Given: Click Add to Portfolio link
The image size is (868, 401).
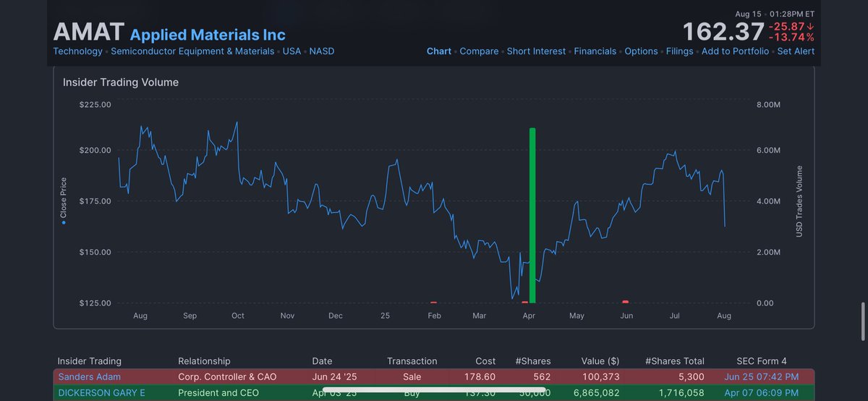Looking at the screenshot, I should coord(736,51).
